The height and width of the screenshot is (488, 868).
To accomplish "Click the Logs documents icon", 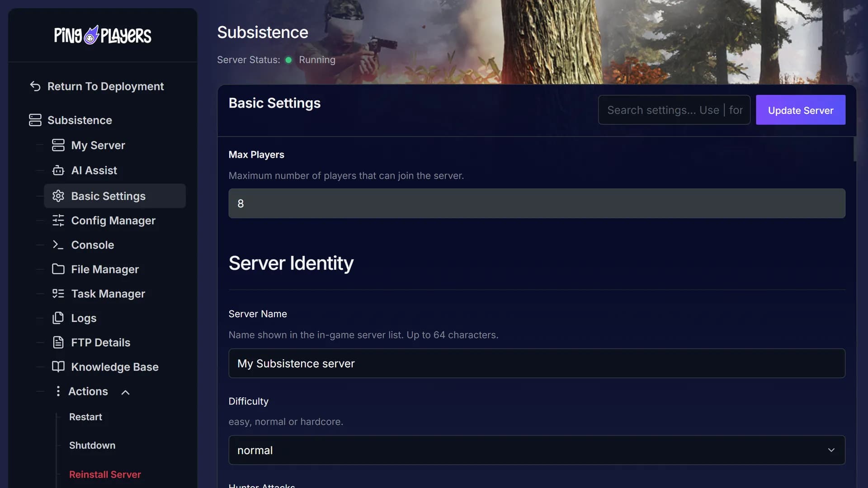I will pos(58,318).
